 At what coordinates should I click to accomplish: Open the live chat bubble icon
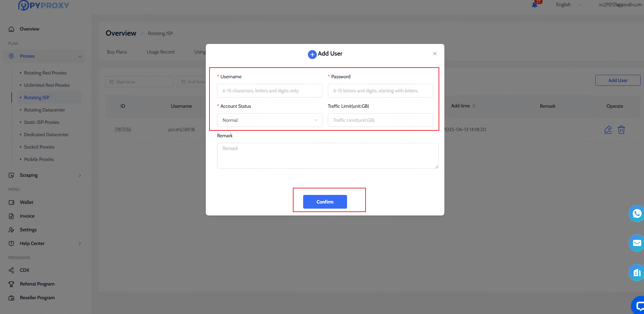[x=639, y=305]
